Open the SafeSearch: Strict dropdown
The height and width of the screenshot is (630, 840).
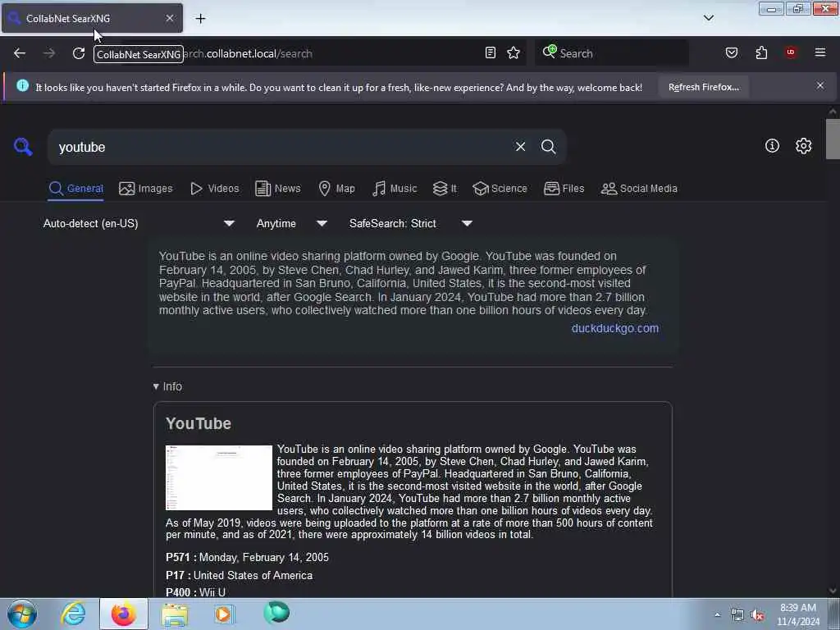(x=411, y=223)
